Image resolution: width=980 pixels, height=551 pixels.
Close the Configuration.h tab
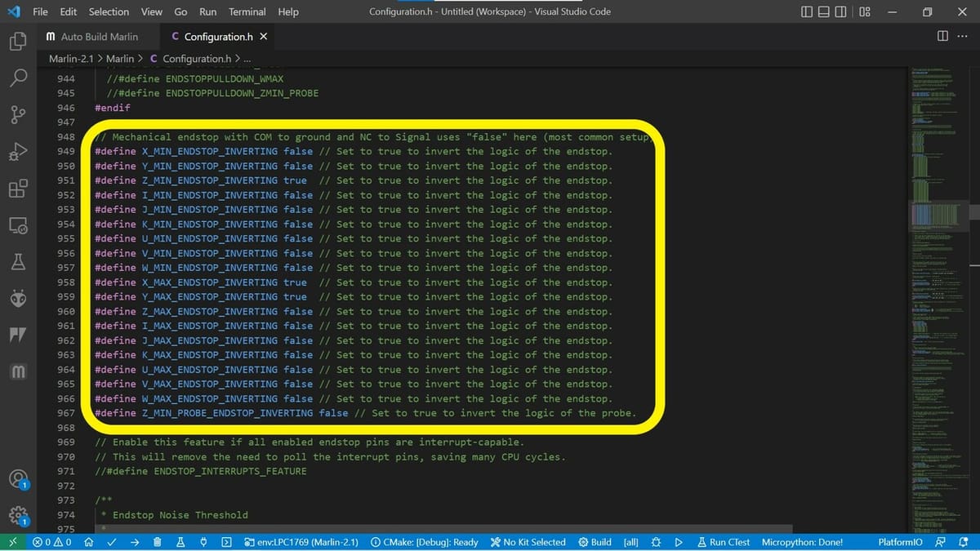pos(263,37)
